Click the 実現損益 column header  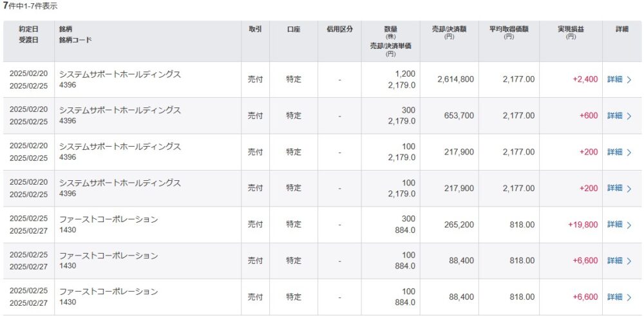[x=571, y=32]
